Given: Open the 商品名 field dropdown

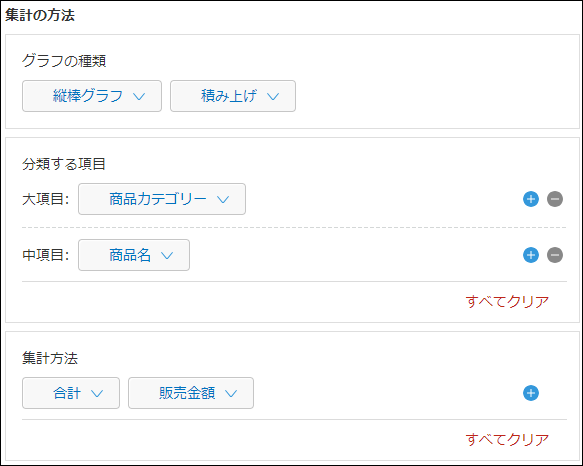Looking at the screenshot, I should (x=134, y=255).
